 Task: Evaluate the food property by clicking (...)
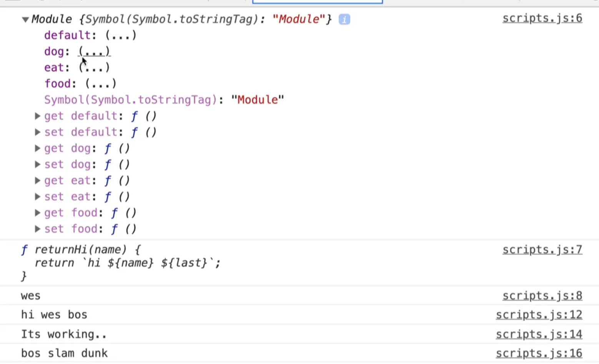point(101,83)
